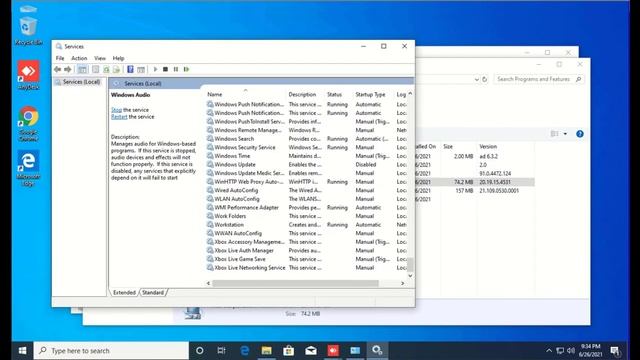Viewport: 640px width, 360px height.
Task: Select the Wired AutoConfig service row
Action: tap(306, 190)
